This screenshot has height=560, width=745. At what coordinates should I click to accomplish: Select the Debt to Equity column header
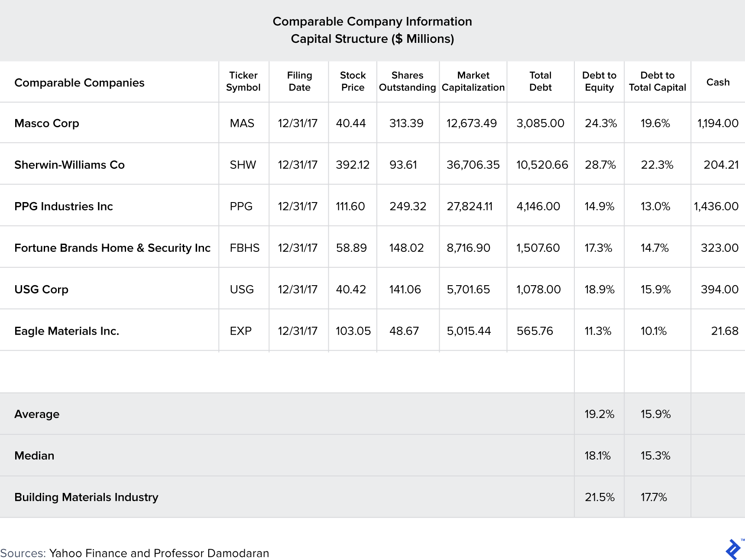point(599,81)
